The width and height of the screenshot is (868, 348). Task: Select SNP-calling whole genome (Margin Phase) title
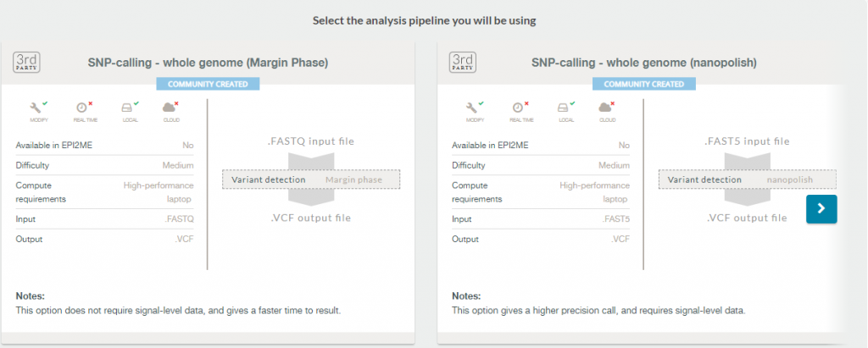click(209, 63)
